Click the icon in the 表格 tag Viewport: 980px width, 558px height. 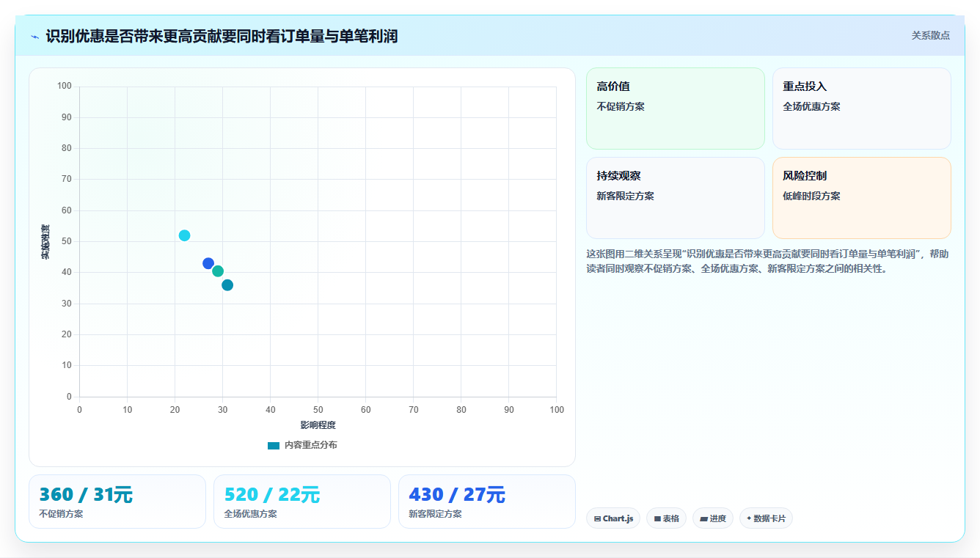(x=658, y=519)
